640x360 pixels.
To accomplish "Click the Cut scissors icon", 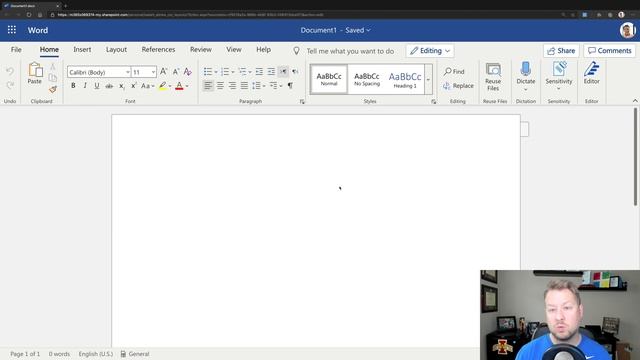I will click(x=53, y=67).
